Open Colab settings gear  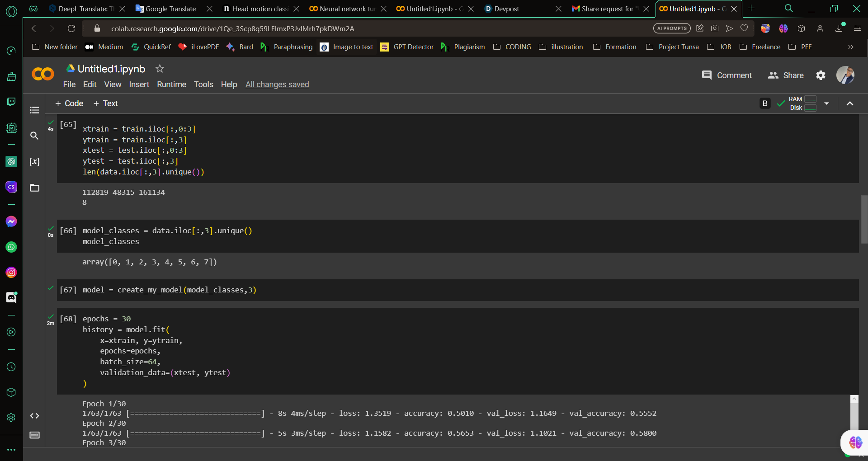coord(821,75)
